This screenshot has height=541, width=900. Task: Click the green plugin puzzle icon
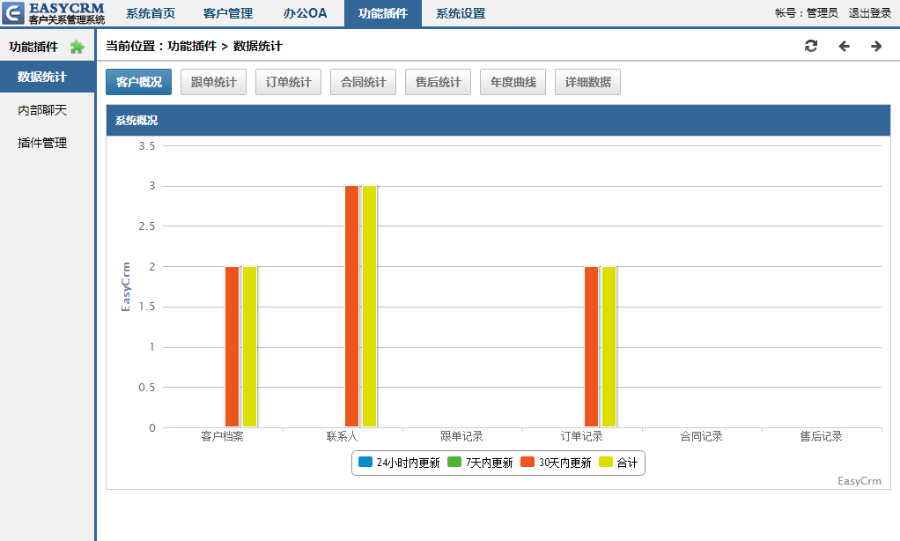(x=77, y=47)
